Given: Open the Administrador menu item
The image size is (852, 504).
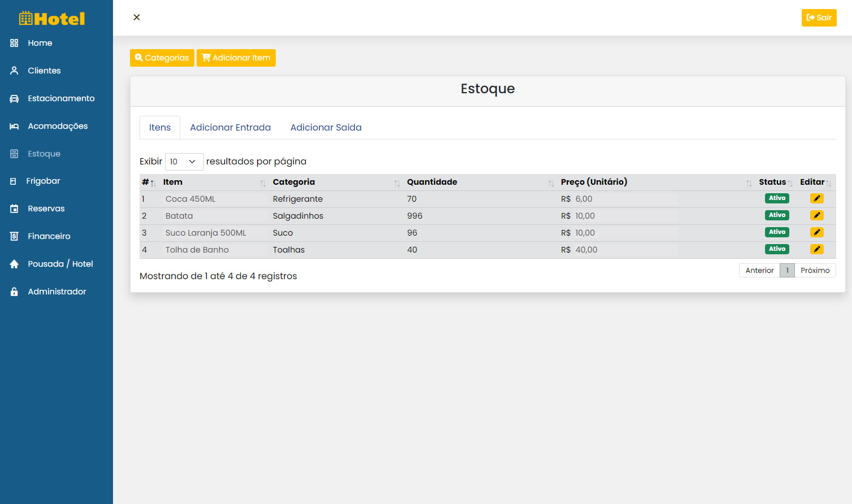Looking at the screenshot, I should [x=56, y=292].
